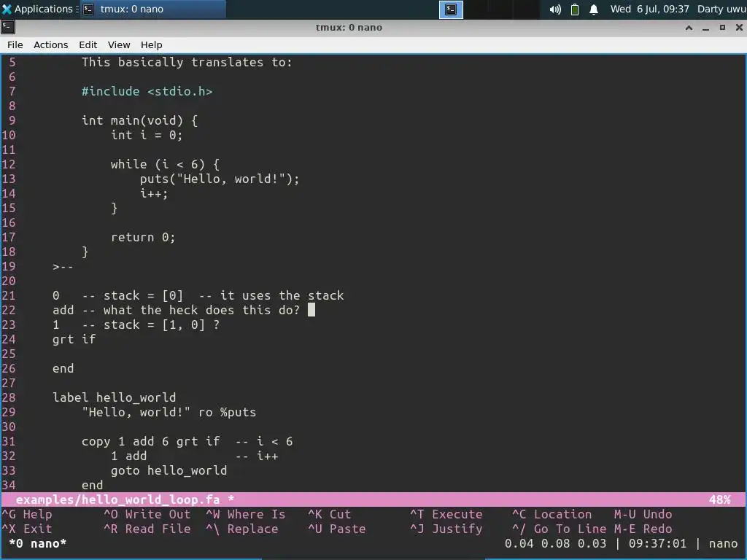Place cursor on 'while (i < 6) {' line
The image size is (747, 560).
point(165,164)
